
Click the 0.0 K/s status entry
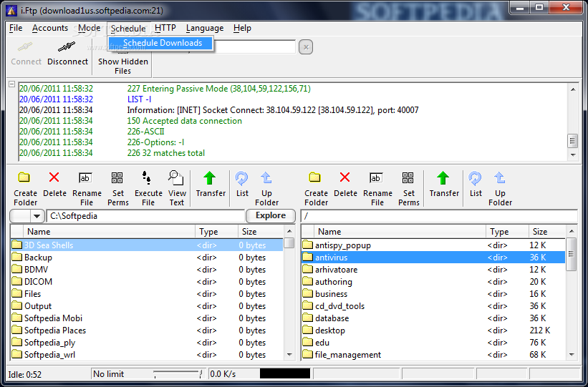[223, 374]
